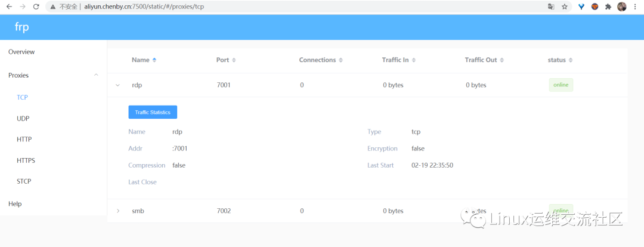The height and width of the screenshot is (247, 644).
Task: Click the Addr value :7001
Action: coord(180,149)
